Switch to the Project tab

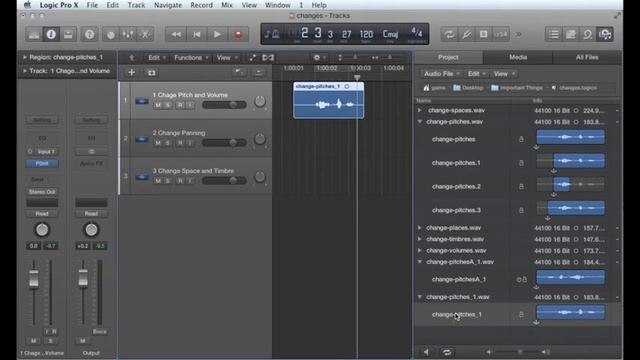(x=448, y=58)
